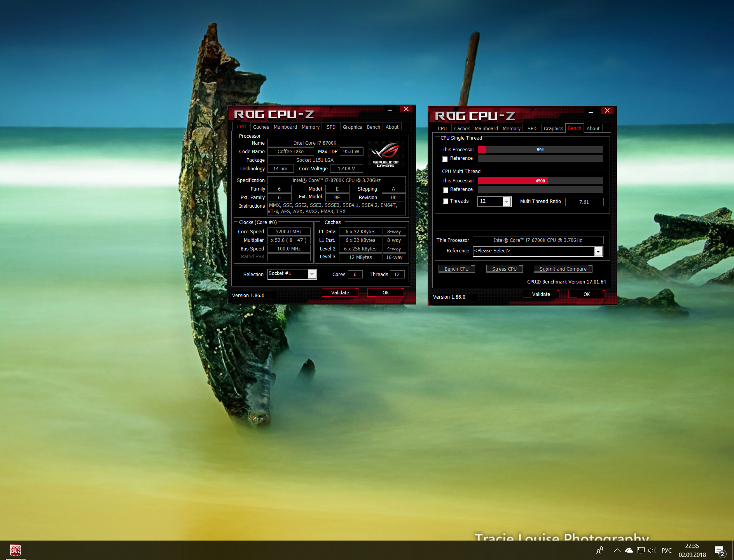734x560 pixels.
Task: Enable Reference checkbox under CPU Single Thread
Action: point(445,159)
